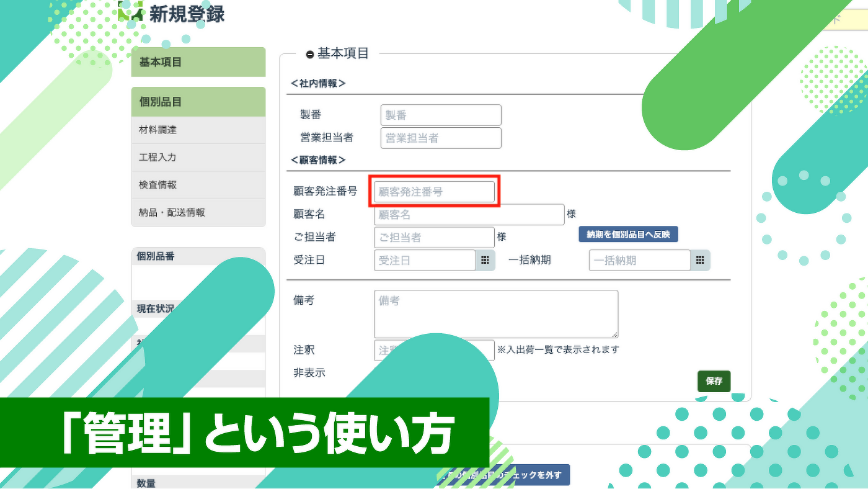Viewport: 868px width, 489px height.
Task: Select 個別品目 in the left sidebar
Action: click(198, 102)
